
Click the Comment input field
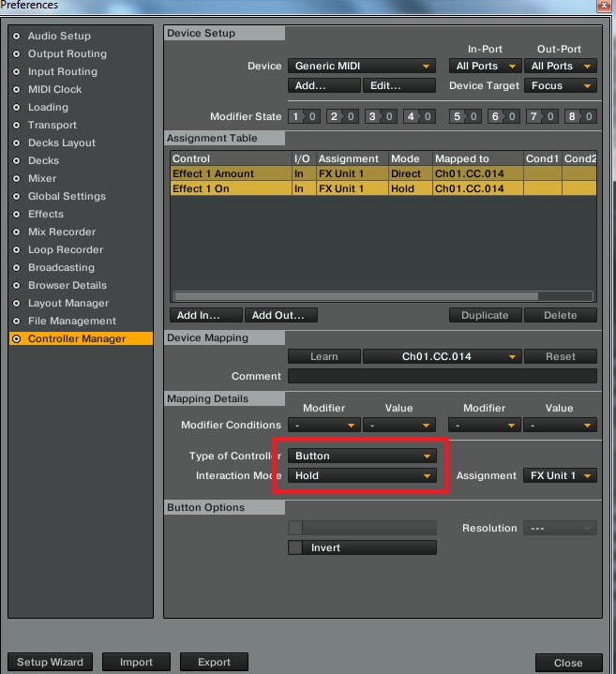[443, 376]
